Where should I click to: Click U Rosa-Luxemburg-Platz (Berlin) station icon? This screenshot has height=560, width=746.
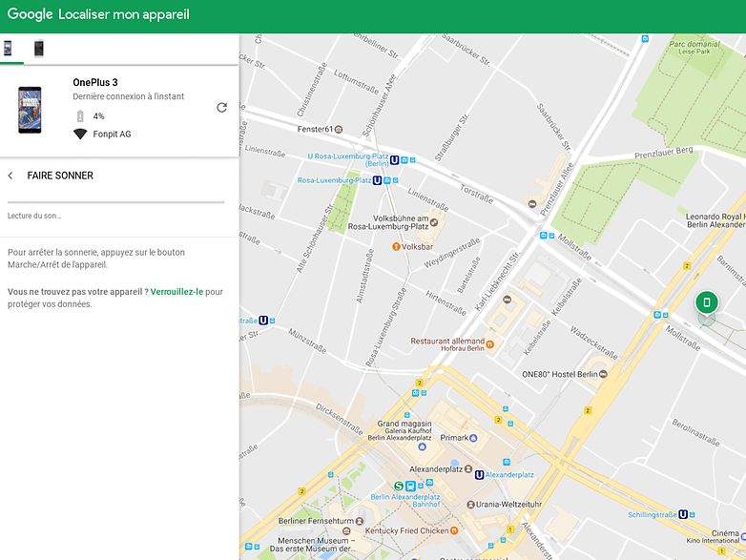[394, 160]
